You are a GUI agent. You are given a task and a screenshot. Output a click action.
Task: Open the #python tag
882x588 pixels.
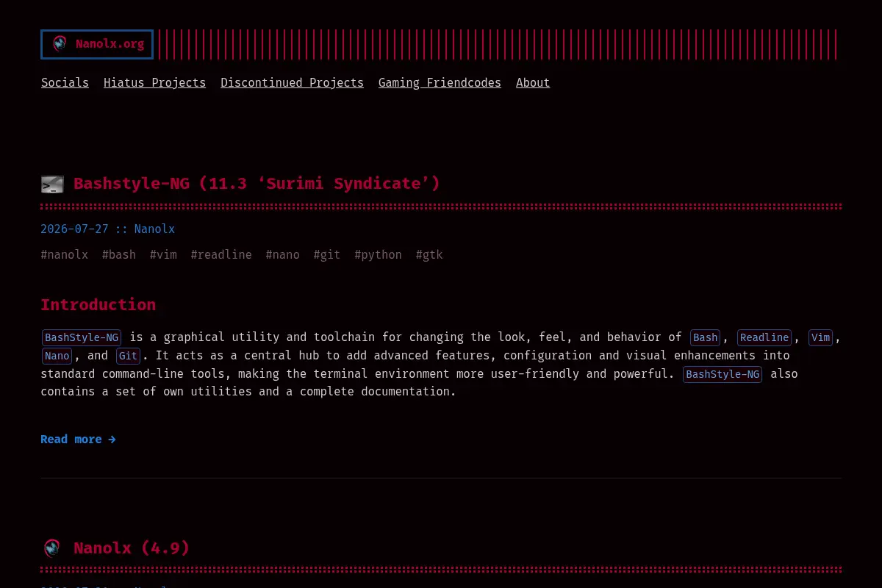pyautogui.click(x=378, y=254)
